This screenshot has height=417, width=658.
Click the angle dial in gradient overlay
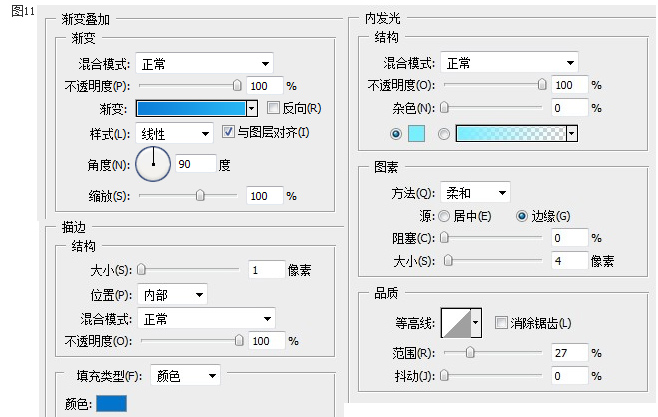coord(153,163)
